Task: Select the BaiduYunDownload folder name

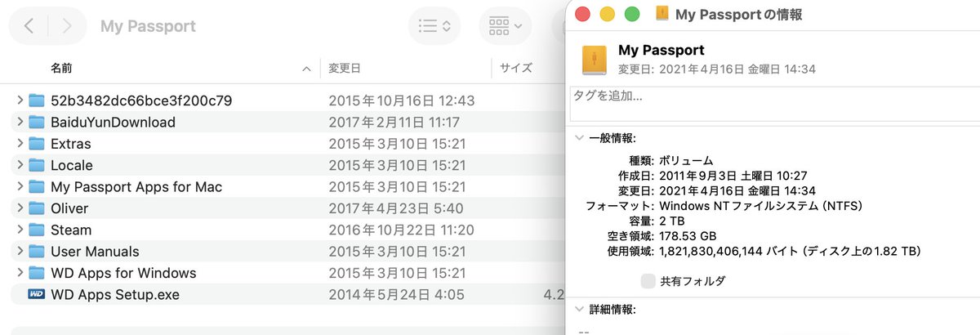Action: (113, 122)
